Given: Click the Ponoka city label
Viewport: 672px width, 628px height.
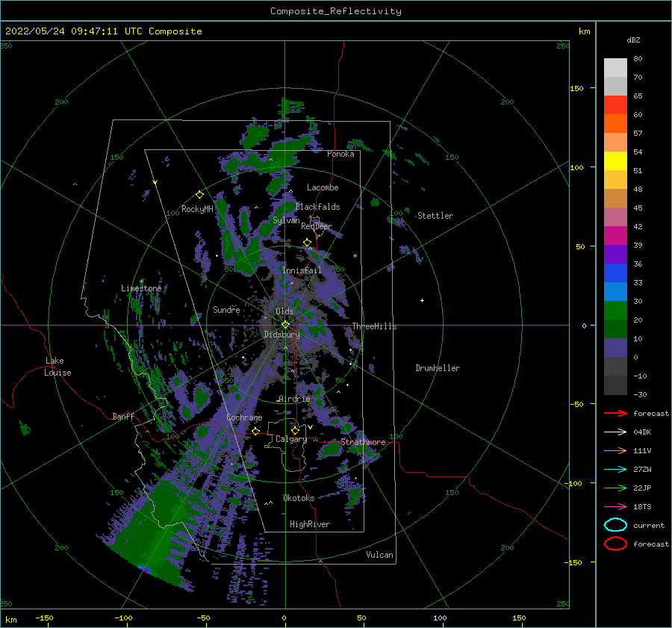Looking at the screenshot, I should tap(340, 154).
